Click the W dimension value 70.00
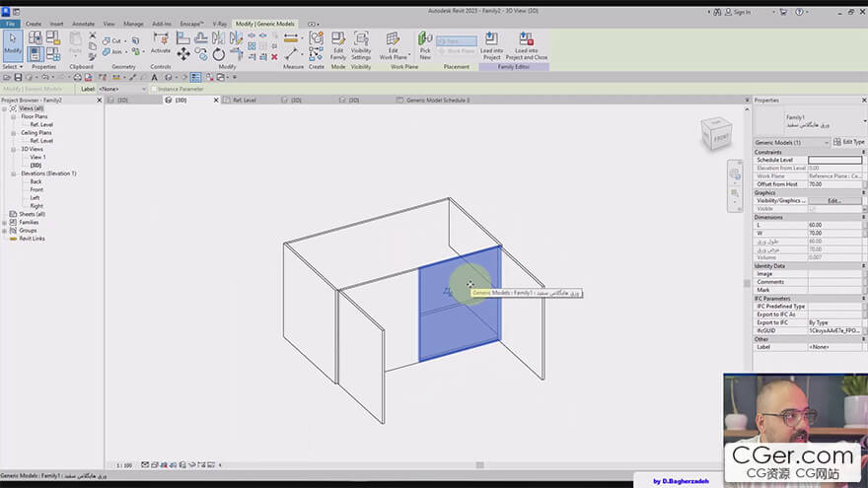This screenshot has height=488, width=868. tap(834, 234)
